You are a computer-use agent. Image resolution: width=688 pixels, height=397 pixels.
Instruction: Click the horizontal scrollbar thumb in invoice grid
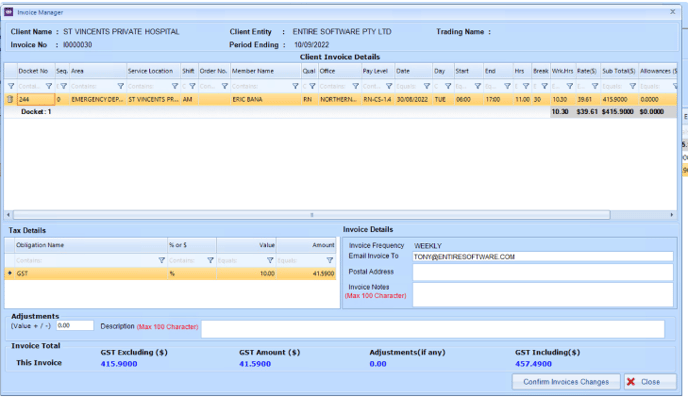[312, 215]
